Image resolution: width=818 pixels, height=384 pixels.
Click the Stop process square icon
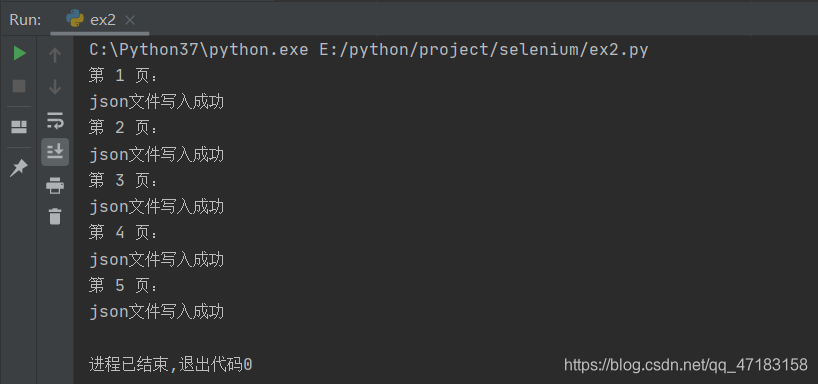point(19,86)
